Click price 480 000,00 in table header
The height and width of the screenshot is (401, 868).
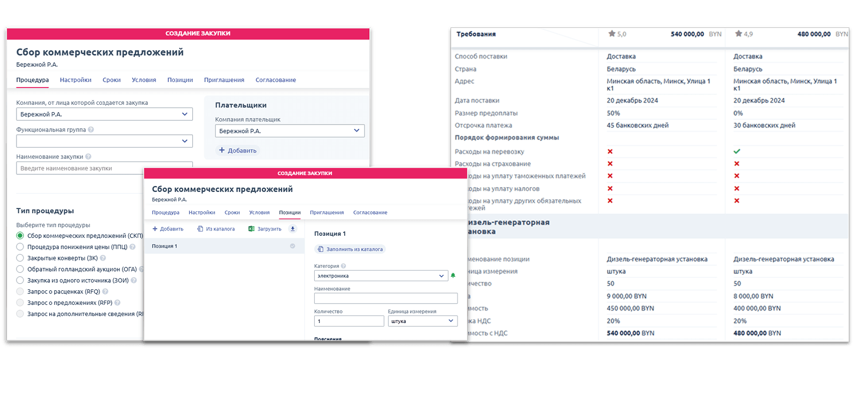(x=814, y=34)
